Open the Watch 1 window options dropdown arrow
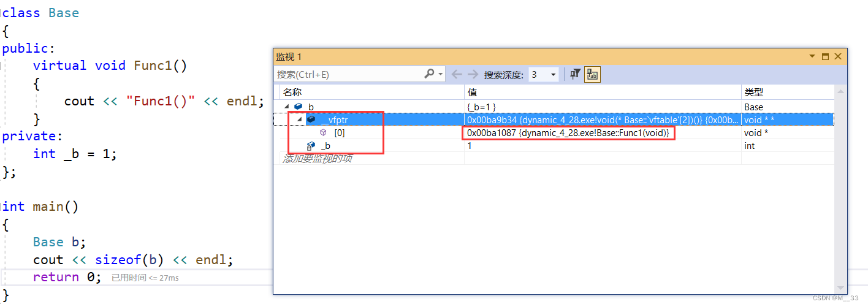This screenshot has width=868, height=307. click(x=812, y=56)
